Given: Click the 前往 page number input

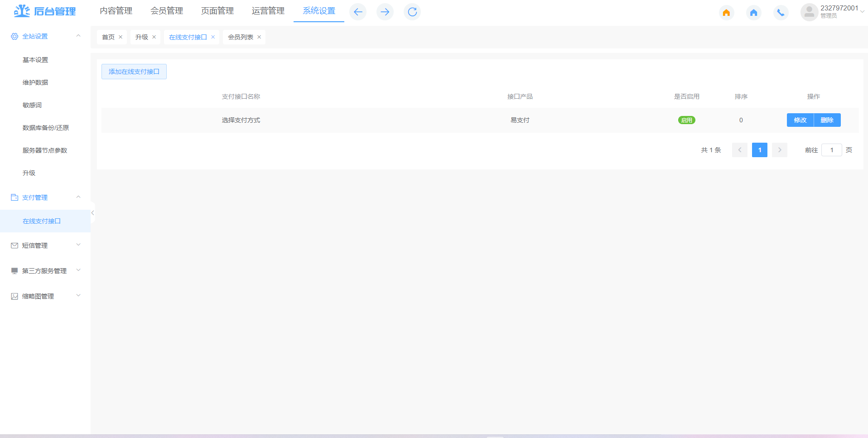Looking at the screenshot, I should [x=832, y=150].
